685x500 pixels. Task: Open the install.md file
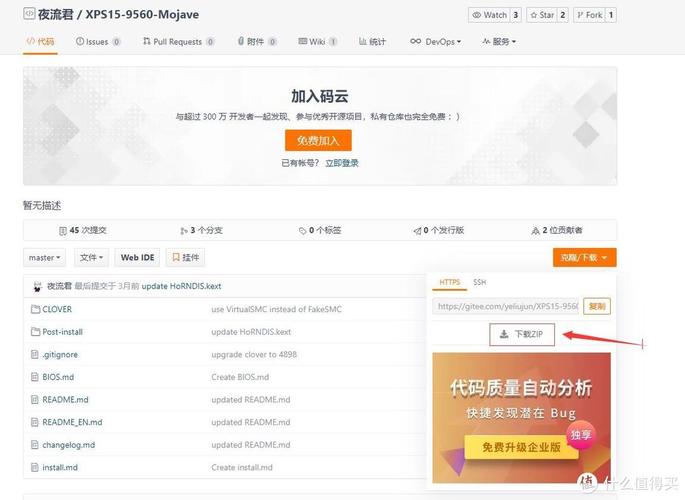coord(60,468)
